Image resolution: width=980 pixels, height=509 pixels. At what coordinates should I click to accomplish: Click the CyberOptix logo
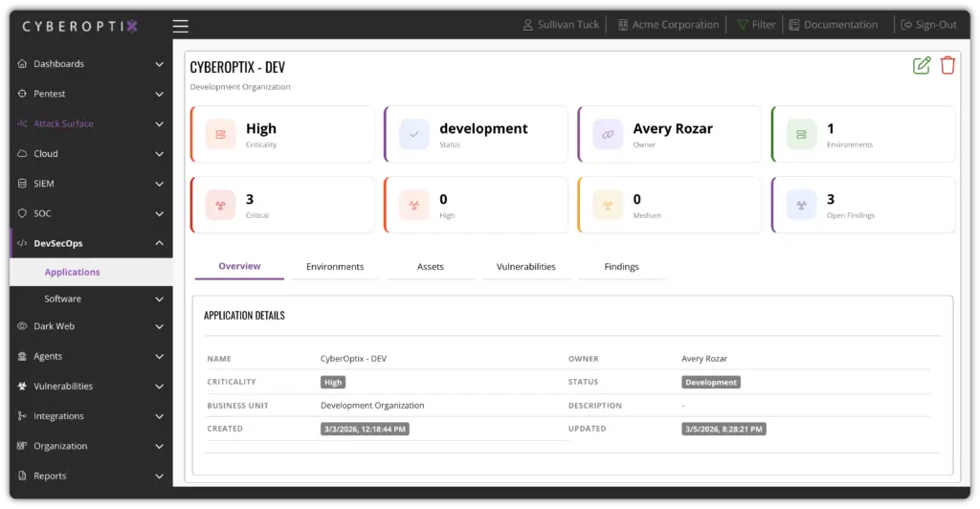click(x=80, y=26)
